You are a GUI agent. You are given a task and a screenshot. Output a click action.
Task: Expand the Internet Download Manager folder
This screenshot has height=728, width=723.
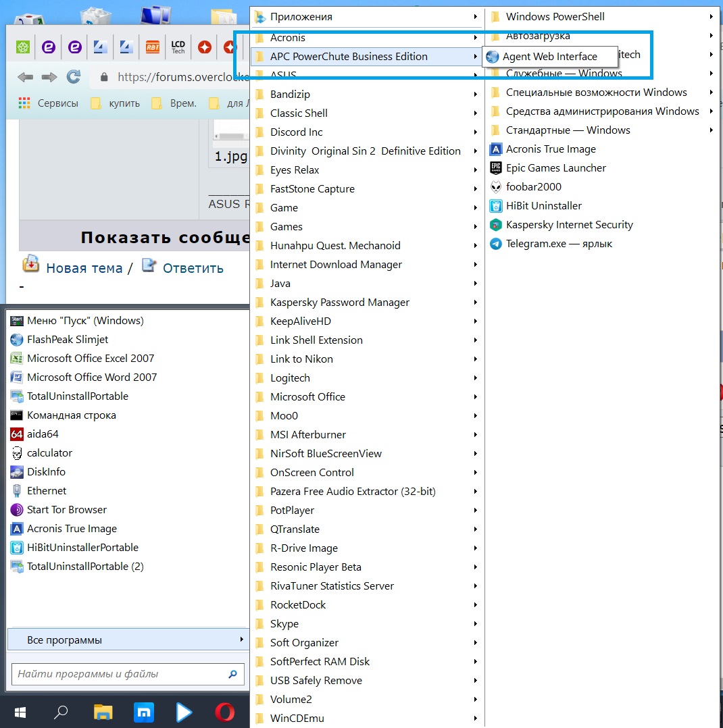pos(367,265)
